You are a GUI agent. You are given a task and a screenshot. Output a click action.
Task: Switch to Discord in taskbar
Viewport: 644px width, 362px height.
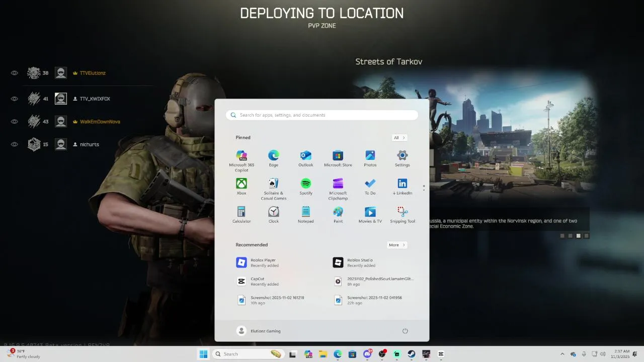pyautogui.click(x=368, y=354)
